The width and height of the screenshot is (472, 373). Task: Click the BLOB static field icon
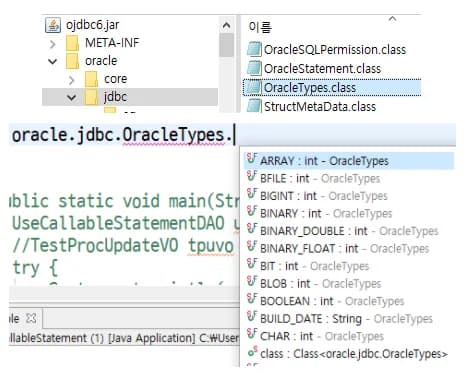pyautogui.click(x=252, y=282)
